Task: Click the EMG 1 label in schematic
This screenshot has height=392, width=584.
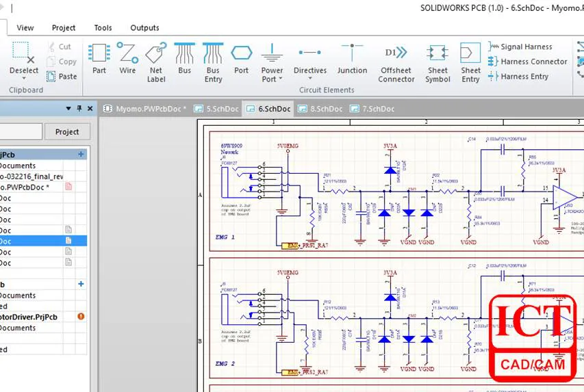Action: (x=225, y=237)
